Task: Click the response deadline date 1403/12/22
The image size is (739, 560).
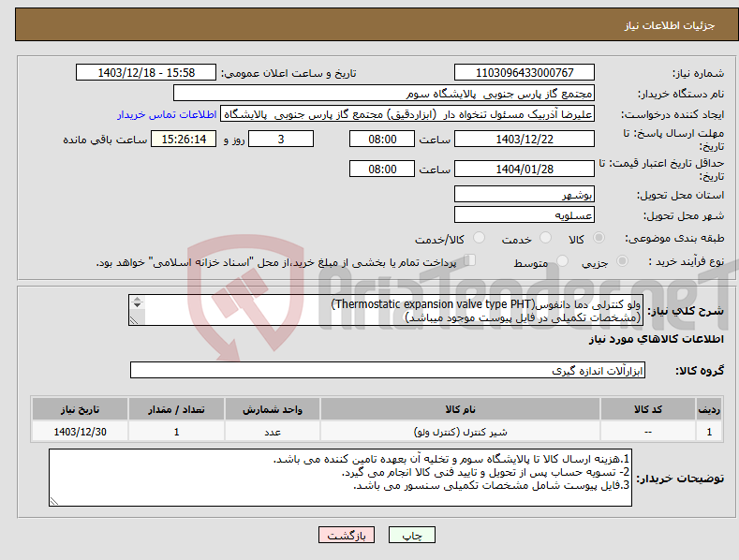Action: [x=525, y=139]
